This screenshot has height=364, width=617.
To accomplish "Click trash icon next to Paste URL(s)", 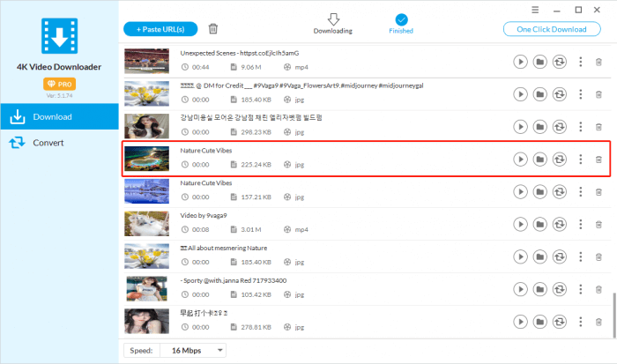I will pyautogui.click(x=212, y=29).
